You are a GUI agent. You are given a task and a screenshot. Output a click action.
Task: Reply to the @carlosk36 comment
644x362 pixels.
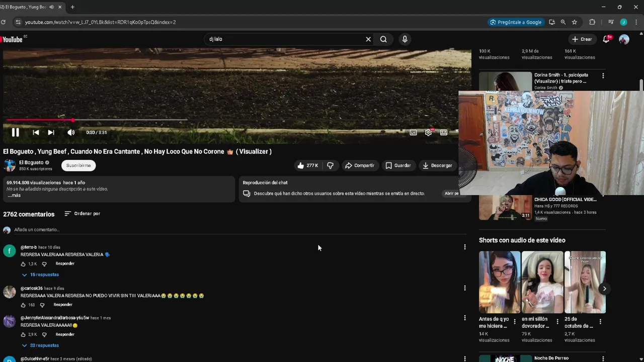(x=63, y=305)
